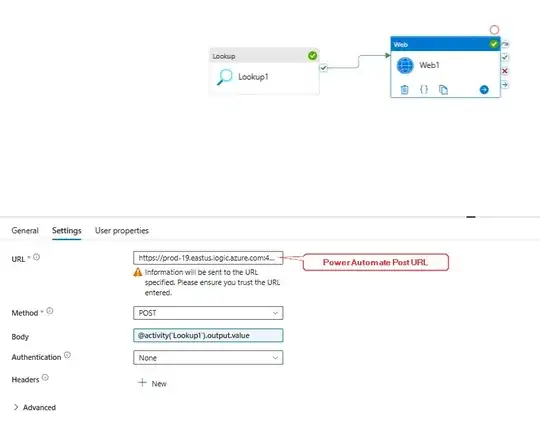Click green validation checkmark on Lookup activity

point(312,55)
